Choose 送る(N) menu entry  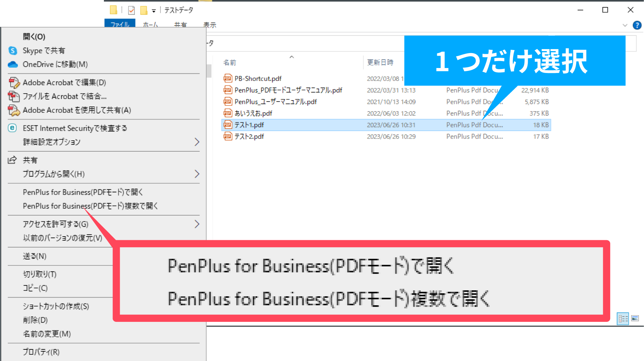[35, 256]
